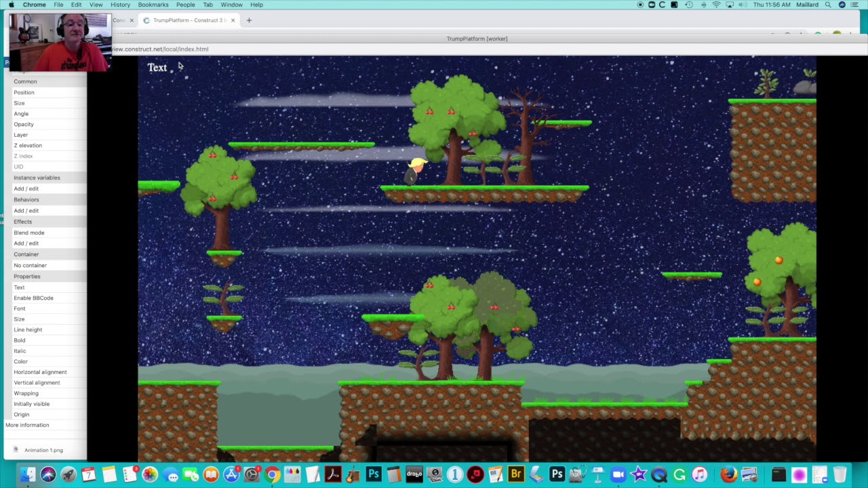Viewport: 868px width, 488px height.
Task: Open Chrome application menu
Action: 35,5
